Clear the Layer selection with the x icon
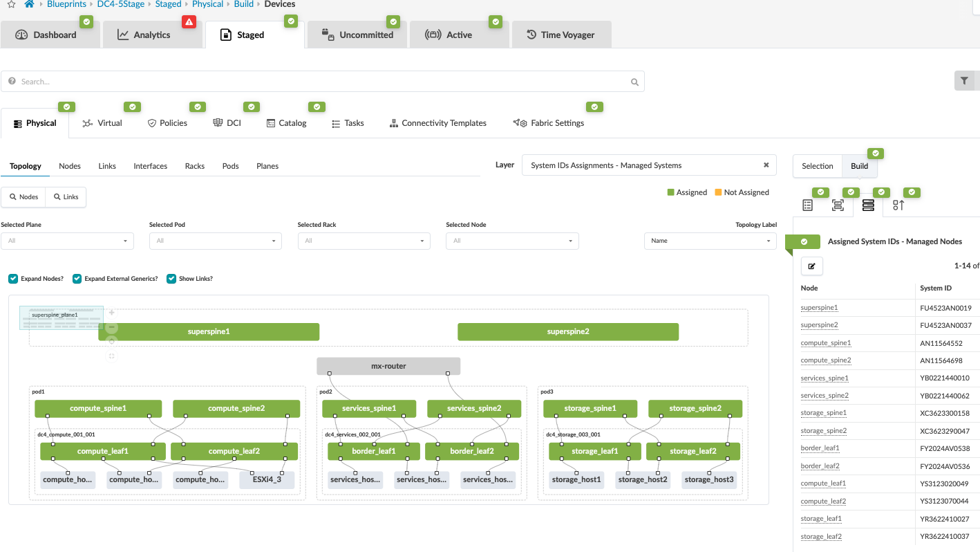This screenshot has width=980, height=552. click(766, 165)
